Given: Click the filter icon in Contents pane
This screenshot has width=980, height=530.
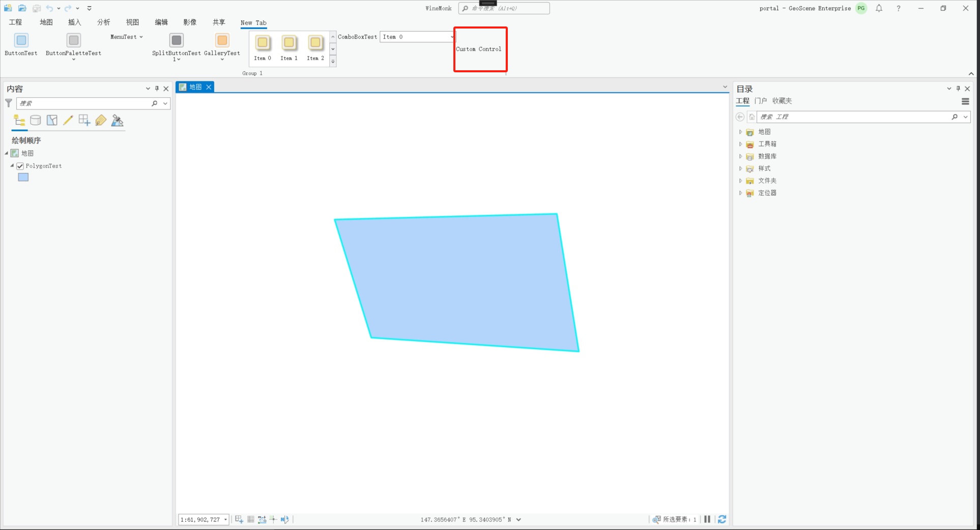Looking at the screenshot, I should (9, 103).
